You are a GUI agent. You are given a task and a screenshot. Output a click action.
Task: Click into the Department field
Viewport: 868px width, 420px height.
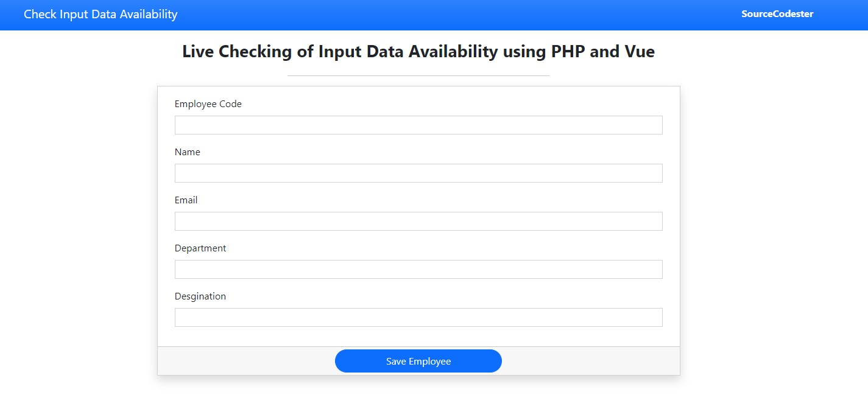click(418, 269)
